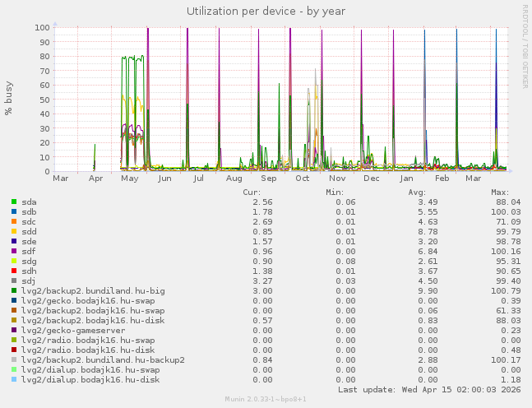Click the Dec label on x-axis
The width and height of the screenshot is (532, 408).
click(371, 178)
